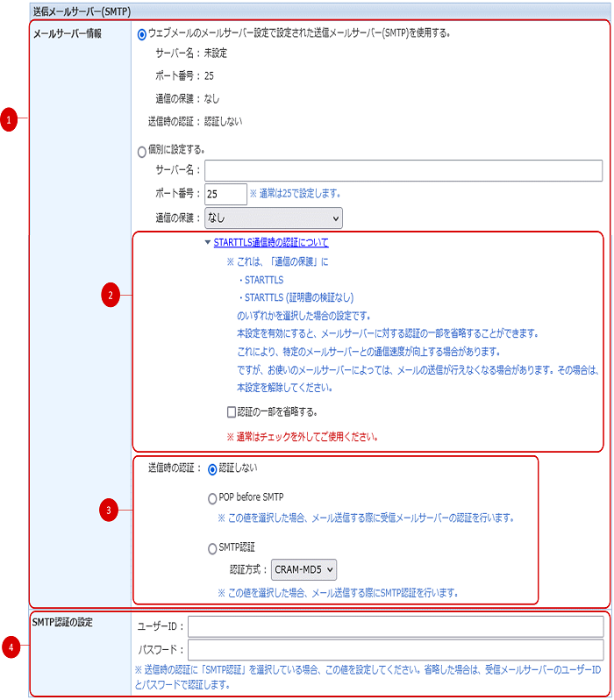Click the 送信メールサーバー(SMTP) section header text

tap(82, 11)
